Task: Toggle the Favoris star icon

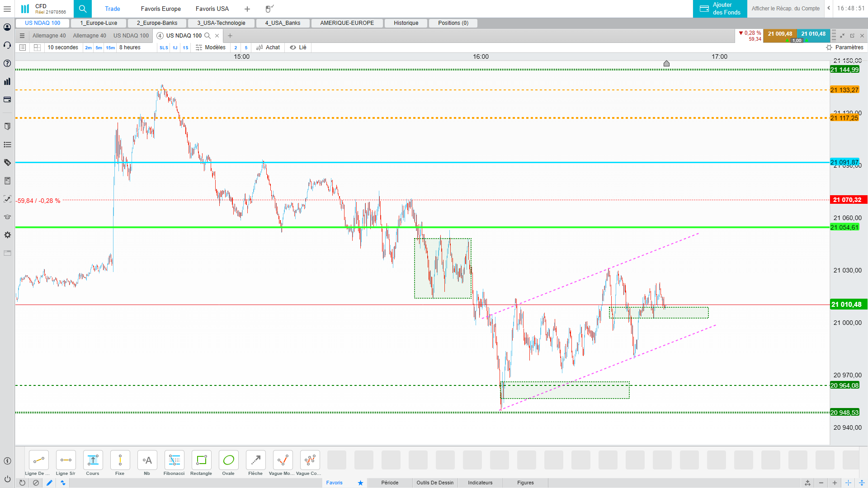Action: point(360,483)
